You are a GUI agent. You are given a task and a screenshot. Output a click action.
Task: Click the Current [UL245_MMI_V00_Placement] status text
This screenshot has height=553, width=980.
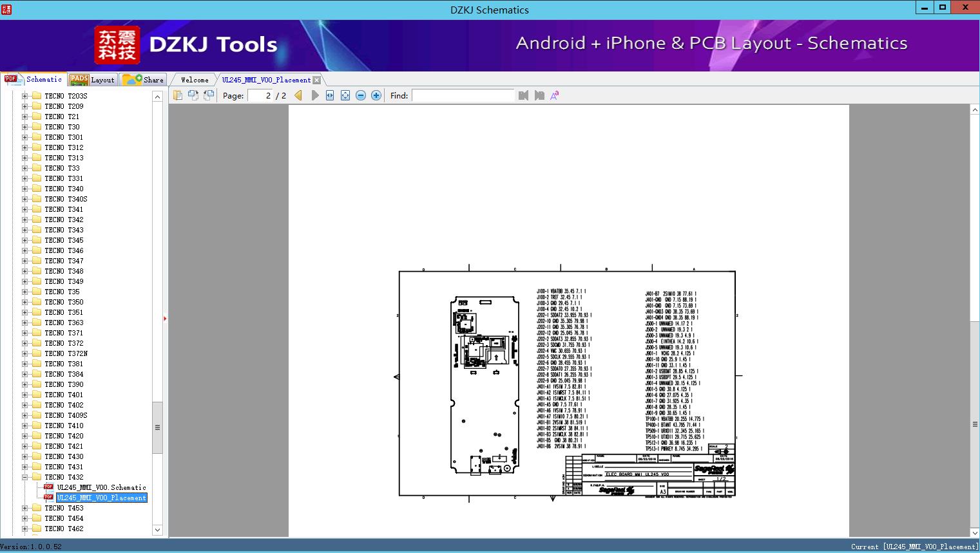coord(914,547)
